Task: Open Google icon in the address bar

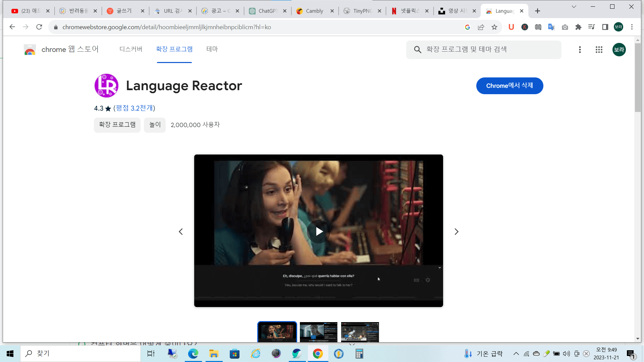Action: click(x=468, y=27)
